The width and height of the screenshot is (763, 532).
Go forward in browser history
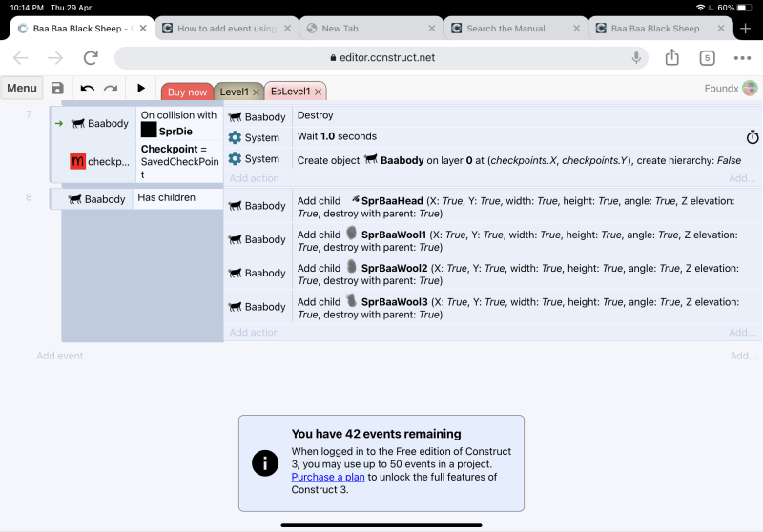[55, 58]
